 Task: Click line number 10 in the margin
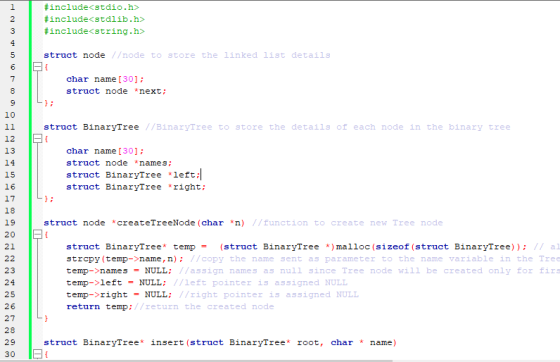click(10, 115)
